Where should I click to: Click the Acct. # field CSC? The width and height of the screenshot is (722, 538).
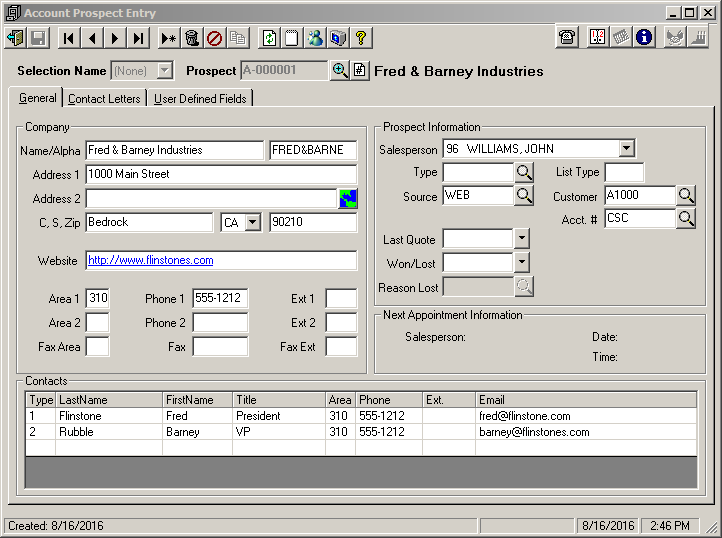(x=640, y=218)
